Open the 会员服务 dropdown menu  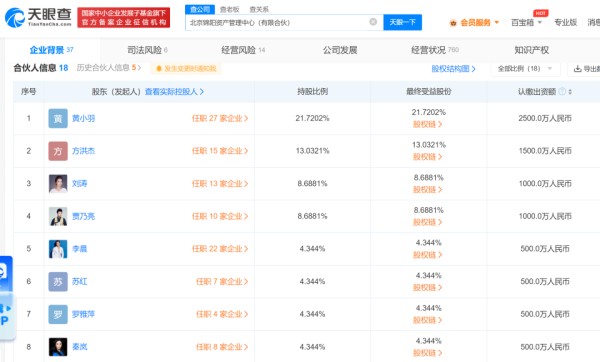[x=474, y=23]
